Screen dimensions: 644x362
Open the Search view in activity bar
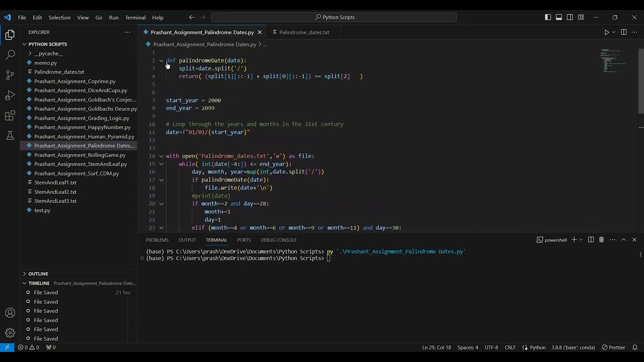[x=10, y=55]
